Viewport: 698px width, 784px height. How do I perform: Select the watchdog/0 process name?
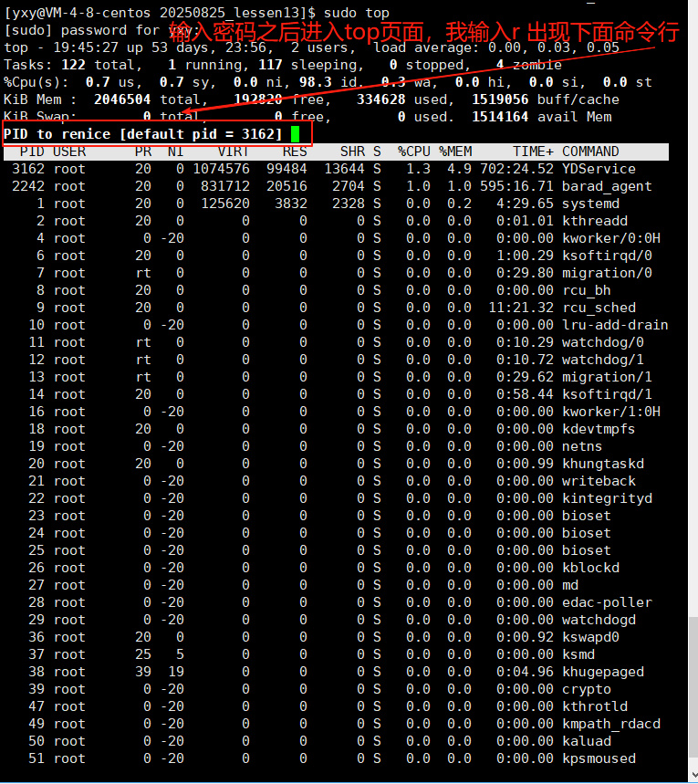click(x=602, y=342)
